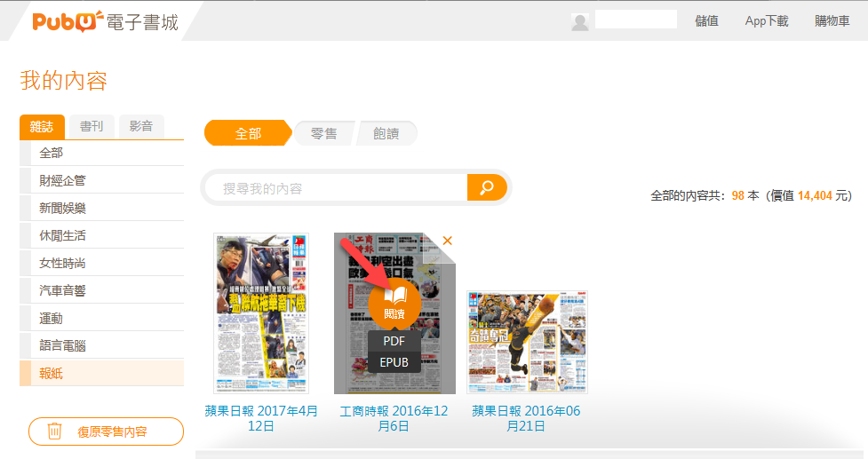Choose 休閒生活 category
Image resolution: width=868 pixels, height=459 pixels.
pyautogui.click(x=102, y=235)
